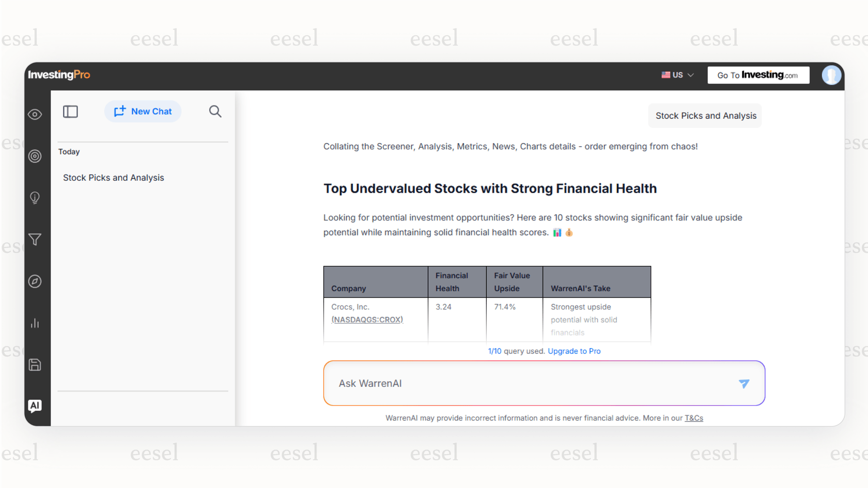The width and height of the screenshot is (868, 488).
Task: Click the chat history search magnifier
Action: [x=215, y=111]
